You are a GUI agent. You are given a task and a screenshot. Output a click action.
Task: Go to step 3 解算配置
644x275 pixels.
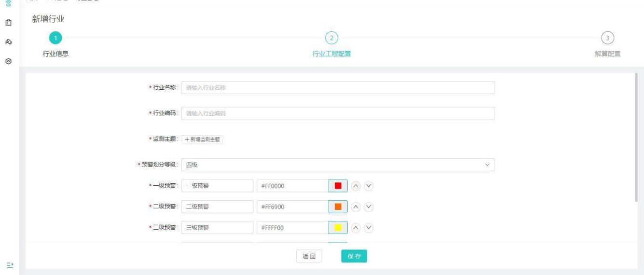pos(607,38)
